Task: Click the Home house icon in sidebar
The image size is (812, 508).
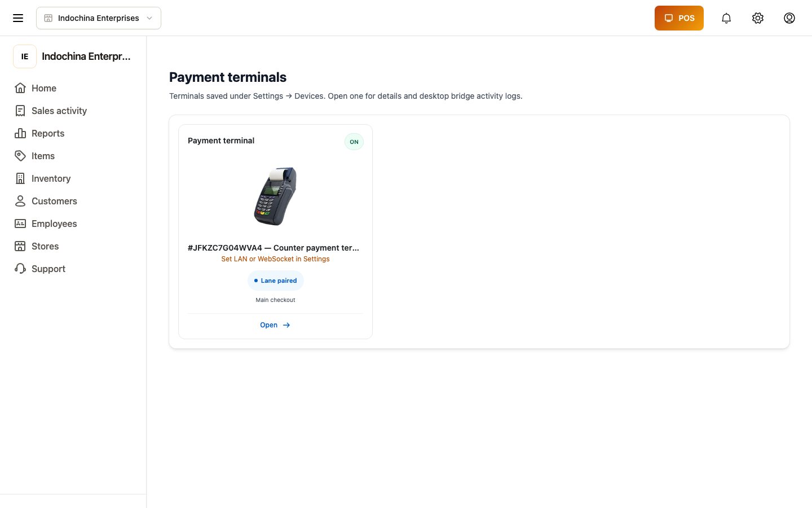Action: tap(20, 88)
